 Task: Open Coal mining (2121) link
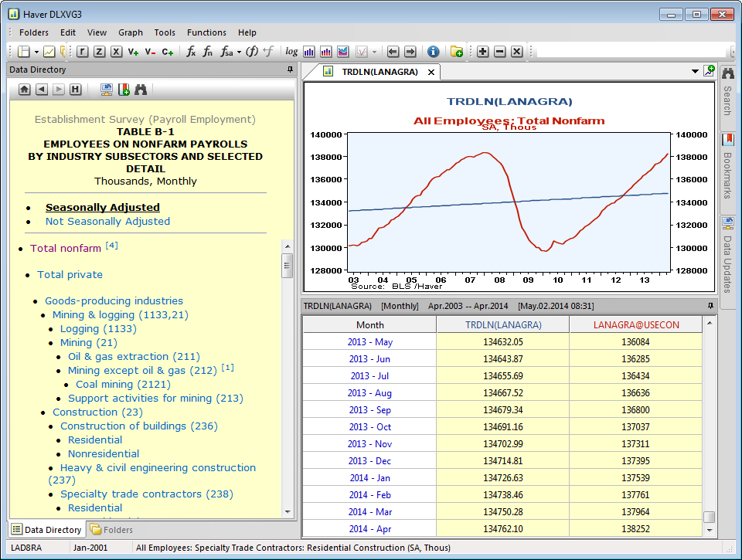click(123, 385)
